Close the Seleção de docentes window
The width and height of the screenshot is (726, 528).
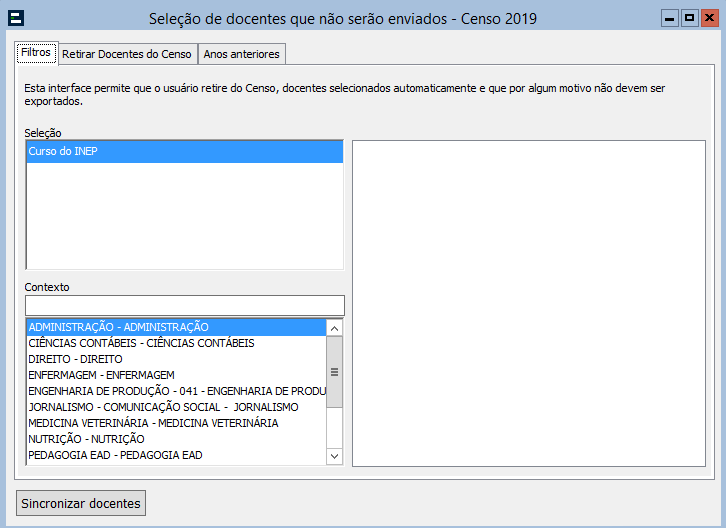[708, 18]
